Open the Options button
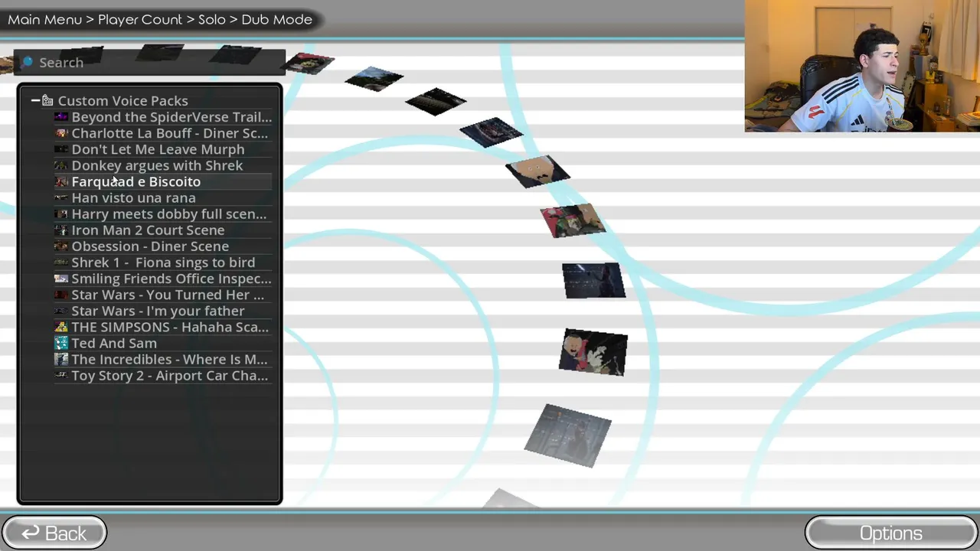This screenshot has height=551, width=980. click(891, 533)
